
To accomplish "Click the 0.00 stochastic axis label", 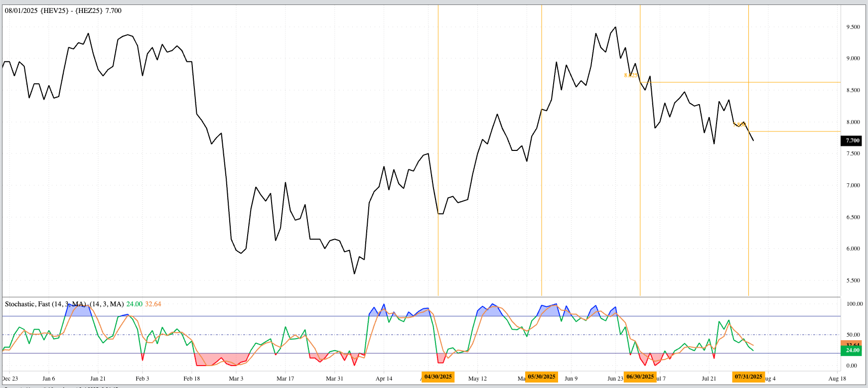I will pos(852,366).
